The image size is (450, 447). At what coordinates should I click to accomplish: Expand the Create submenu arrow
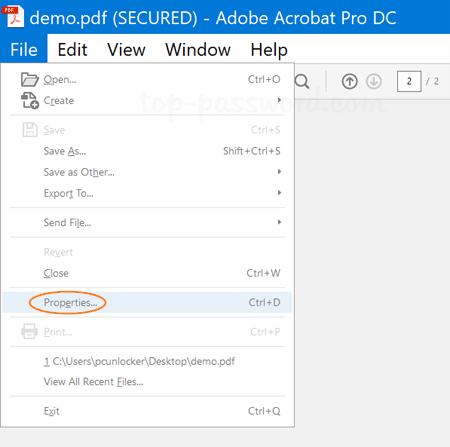(279, 100)
